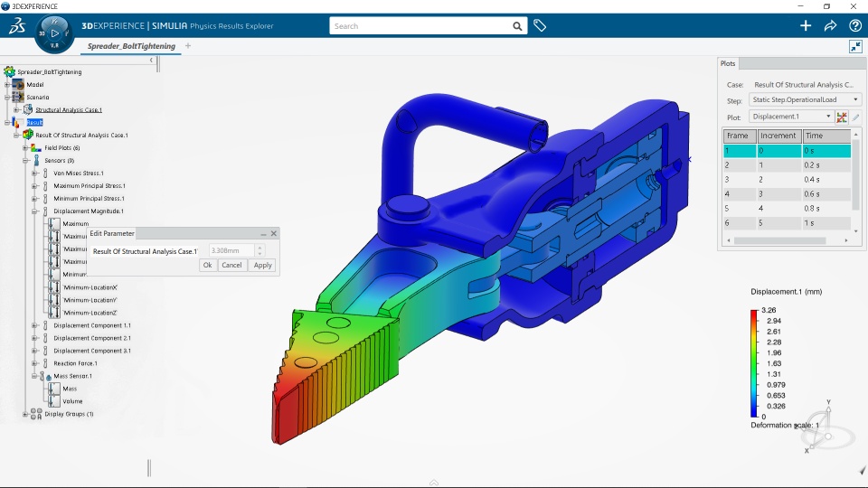The height and width of the screenshot is (488, 868).
Task: Expand the Reaction Force.1 sensor
Action: (x=34, y=363)
